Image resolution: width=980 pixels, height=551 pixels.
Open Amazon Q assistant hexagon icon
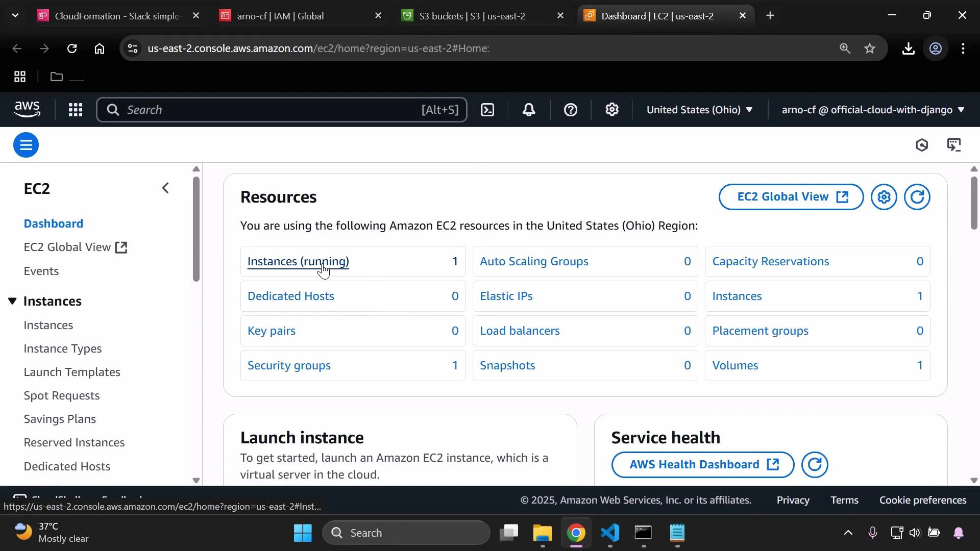922,145
